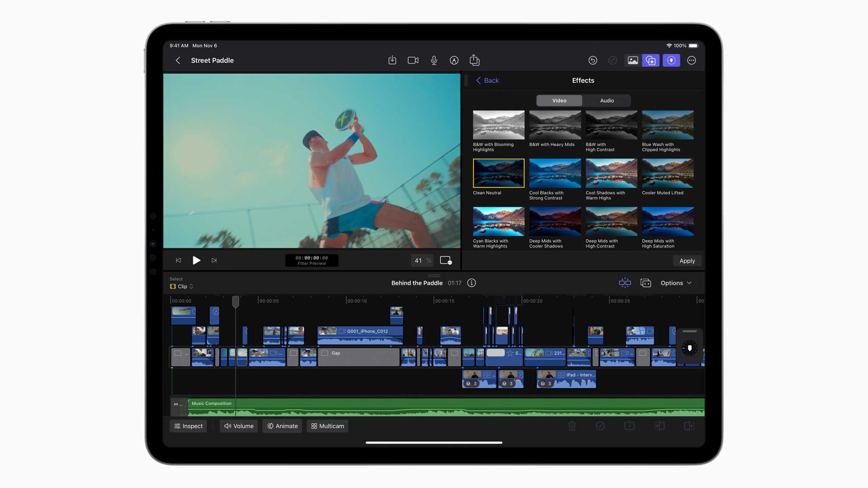Click the timeline playhead handle
The height and width of the screenshot is (488, 868).
(x=236, y=301)
